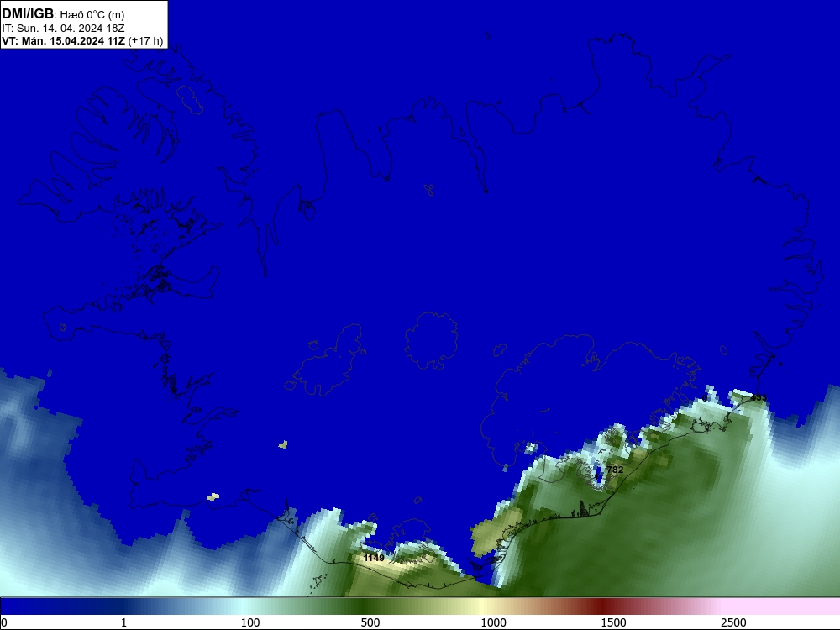Click the '500' tick on the color scale

(370, 622)
